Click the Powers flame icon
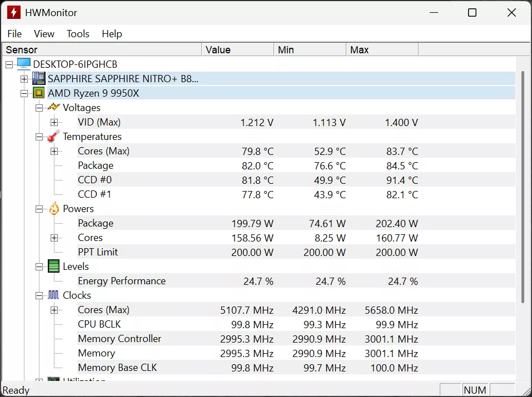Screen dimensions: 532x397 [x=54, y=209]
